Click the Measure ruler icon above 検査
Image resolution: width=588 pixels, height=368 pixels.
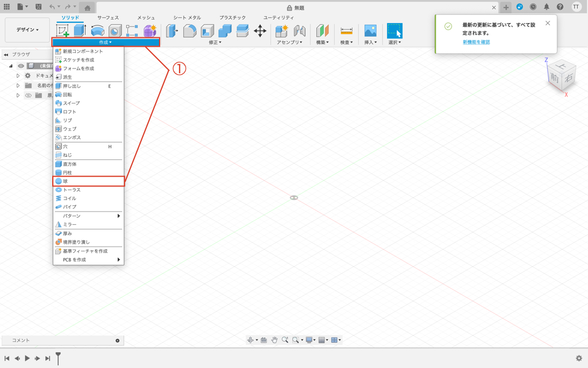[346, 31]
